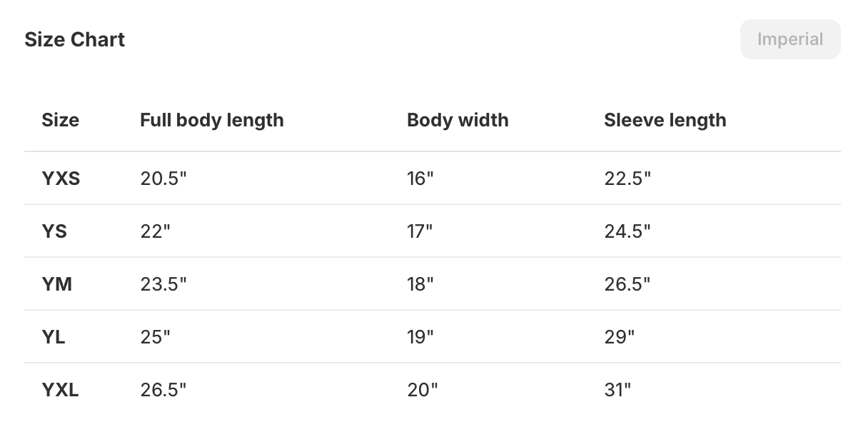Click the YS size row label
Screen dimensions: 868x437
pyautogui.click(x=54, y=231)
